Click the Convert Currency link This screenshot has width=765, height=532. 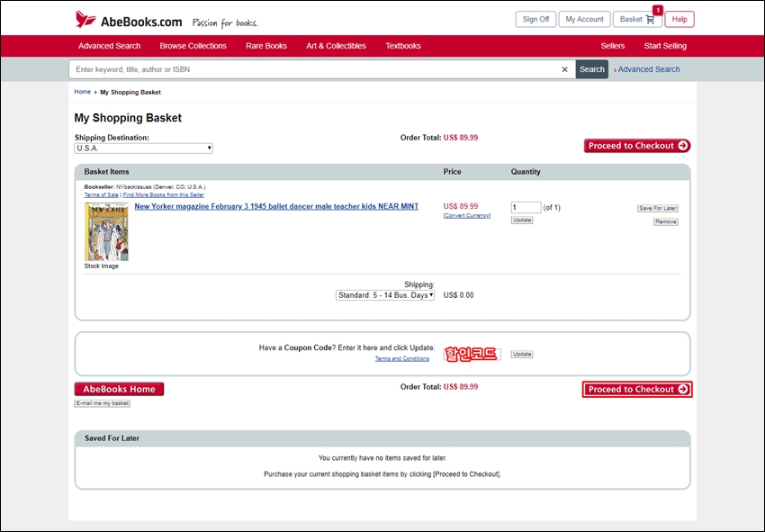click(467, 216)
